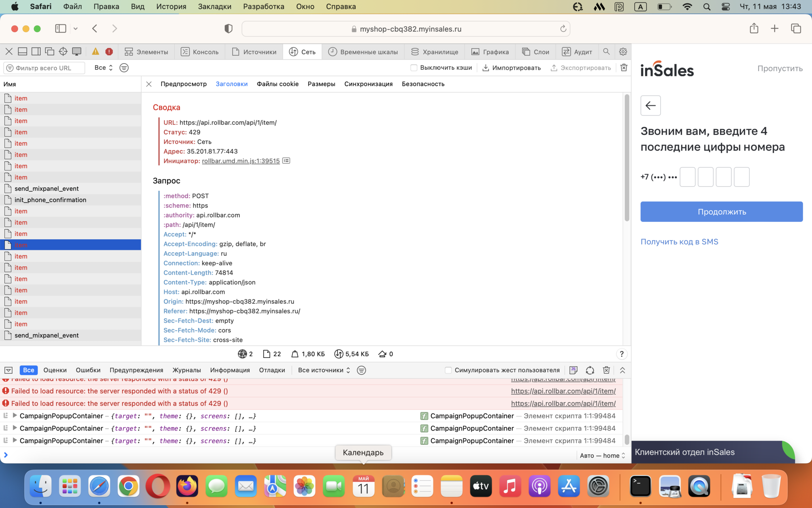Screen dimensions: 812x508
Task: Clear network items with trash icon
Action: 624,67
